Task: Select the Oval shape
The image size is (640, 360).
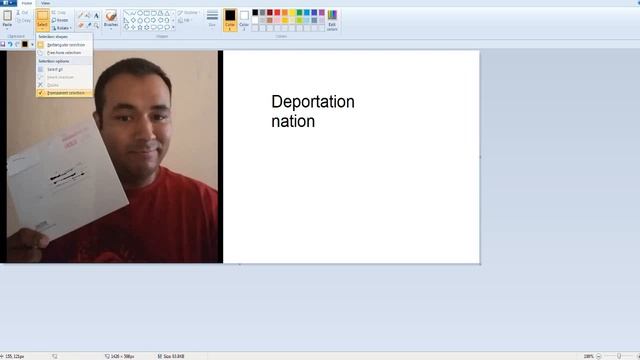Action: click(x=140, y=13)
